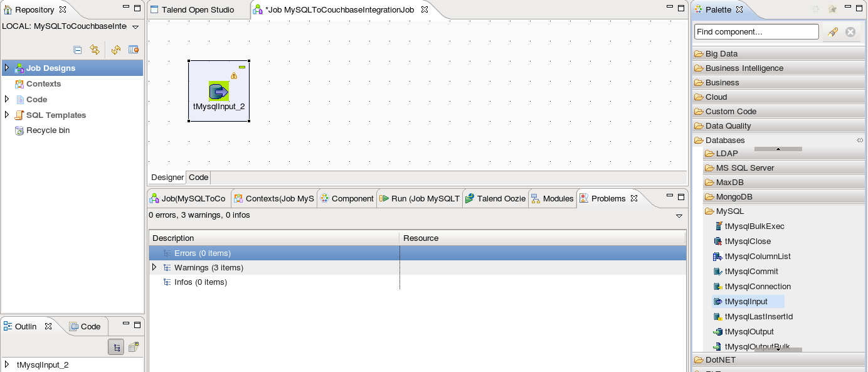
Task: Switch to the editor's bottom Code tab
Action: [199, 178]
